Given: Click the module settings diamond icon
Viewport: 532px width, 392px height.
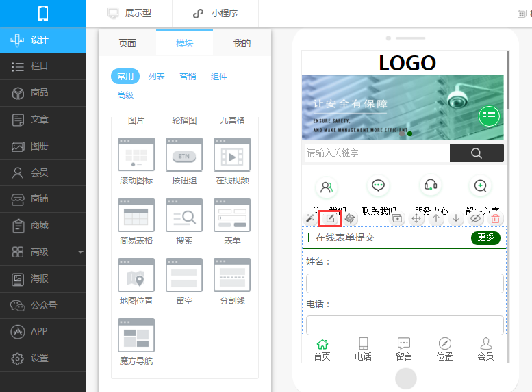Looking at the screenshot, I should tap(350, 218).
